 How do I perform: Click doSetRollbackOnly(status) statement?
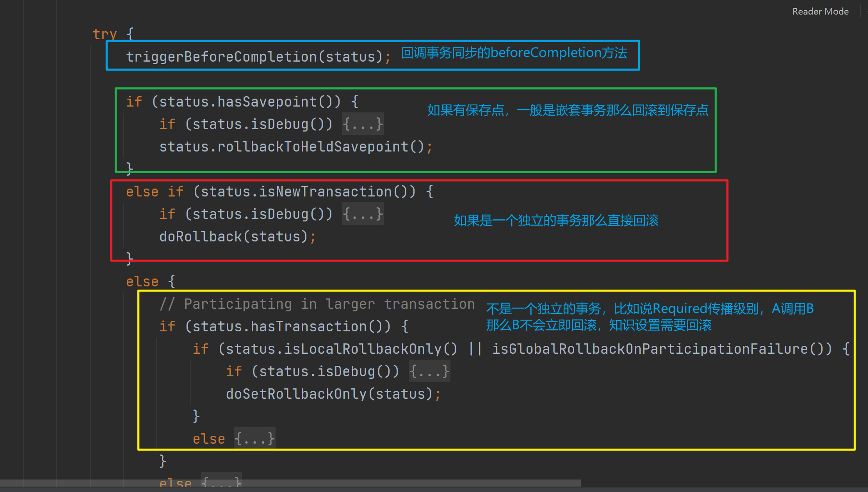pyautogui.click(x=333, y=394)
